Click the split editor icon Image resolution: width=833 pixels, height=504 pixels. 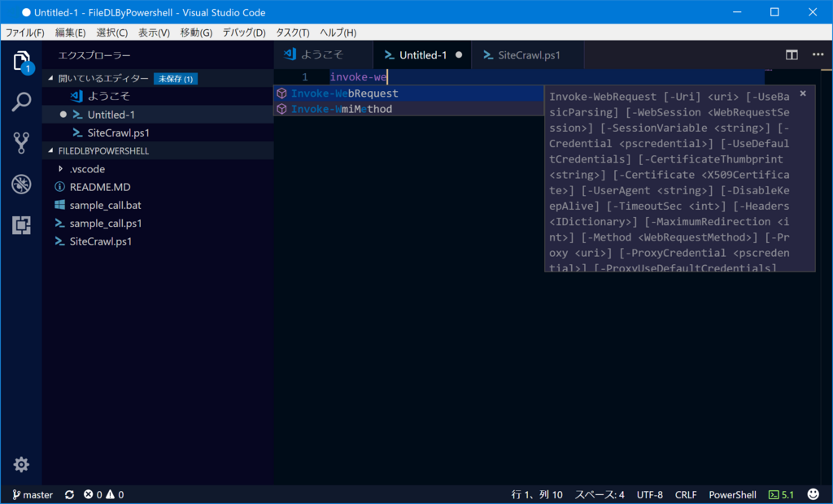click(792, 54)
